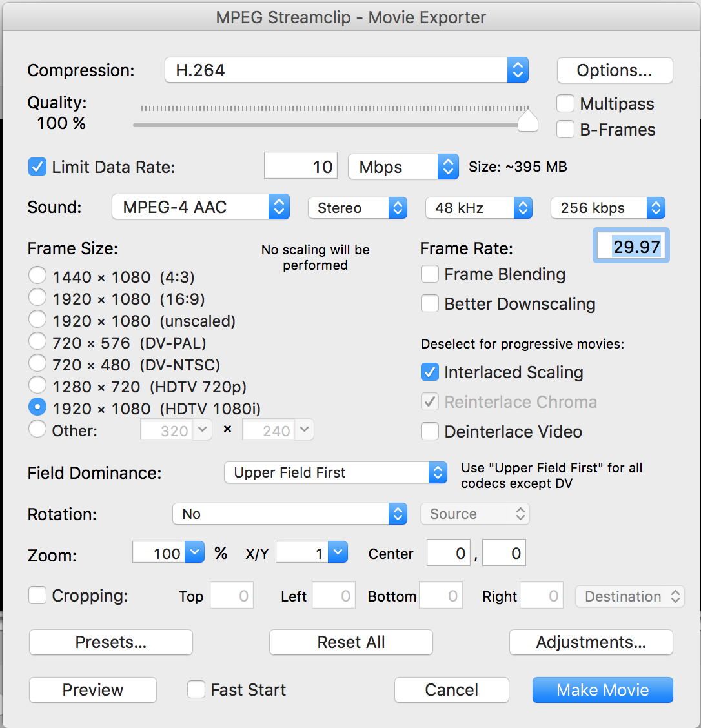Select 1280 × 720 (HDTV 720p) frame size

37,385
